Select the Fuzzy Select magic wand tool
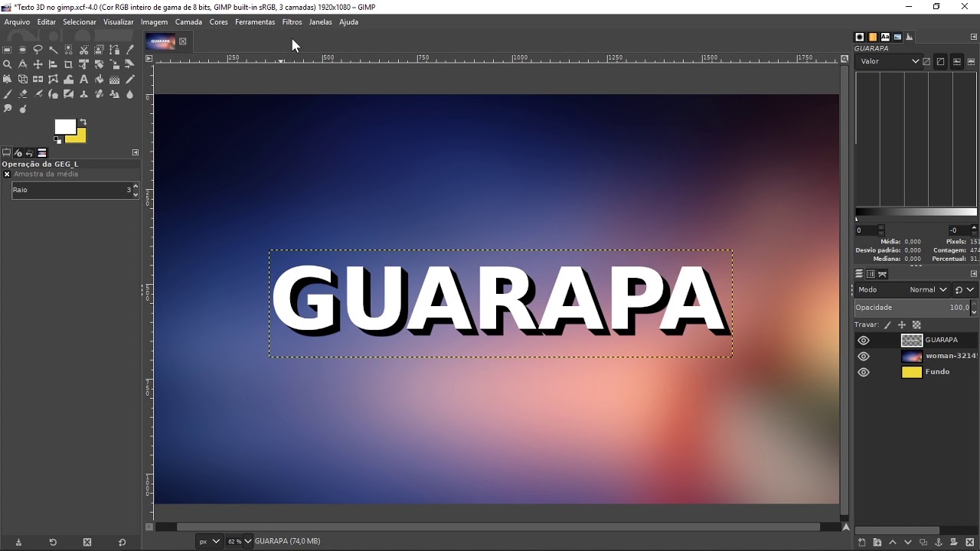980x551 pixels. 53,50
